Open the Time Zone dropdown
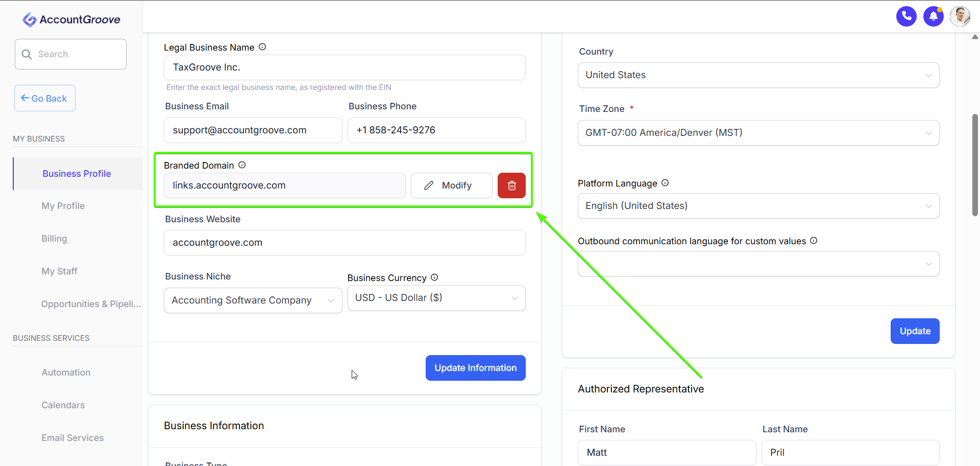Viewport: 980px width, 466px height. (758, 133)
